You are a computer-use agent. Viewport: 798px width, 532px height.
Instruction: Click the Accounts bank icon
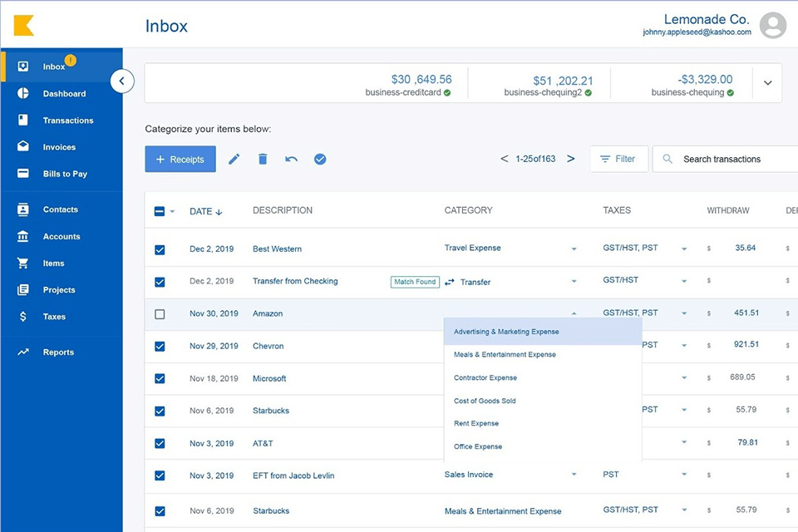tap(23, 236)
